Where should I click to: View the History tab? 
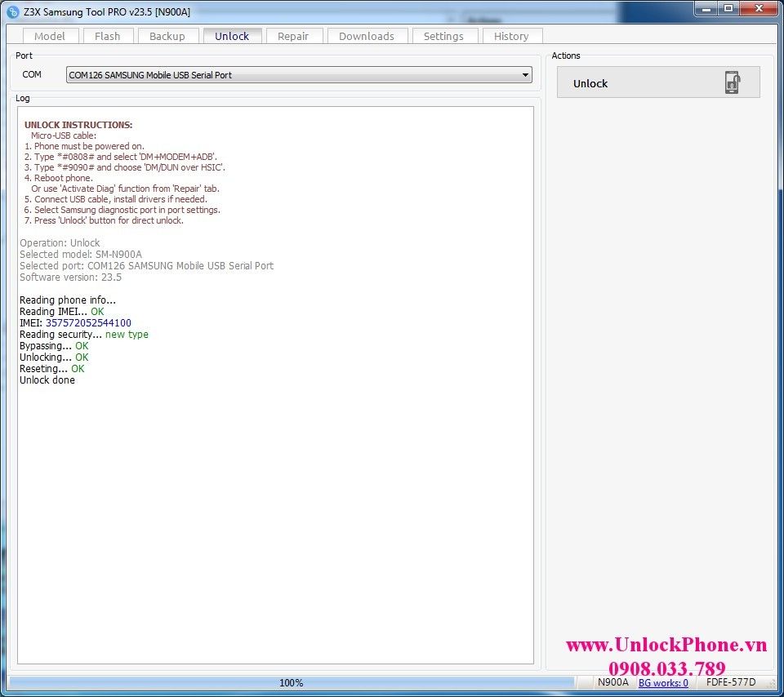pos(511,36)
